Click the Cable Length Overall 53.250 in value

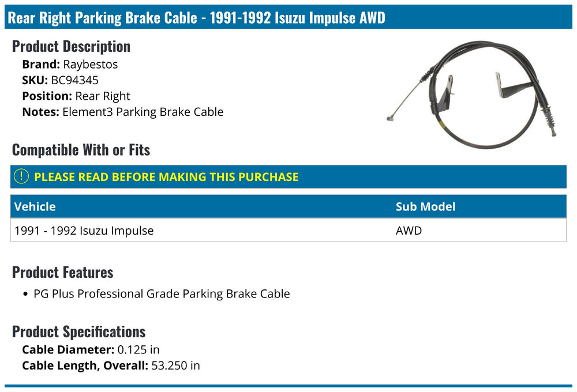click(x=175, y=365)
